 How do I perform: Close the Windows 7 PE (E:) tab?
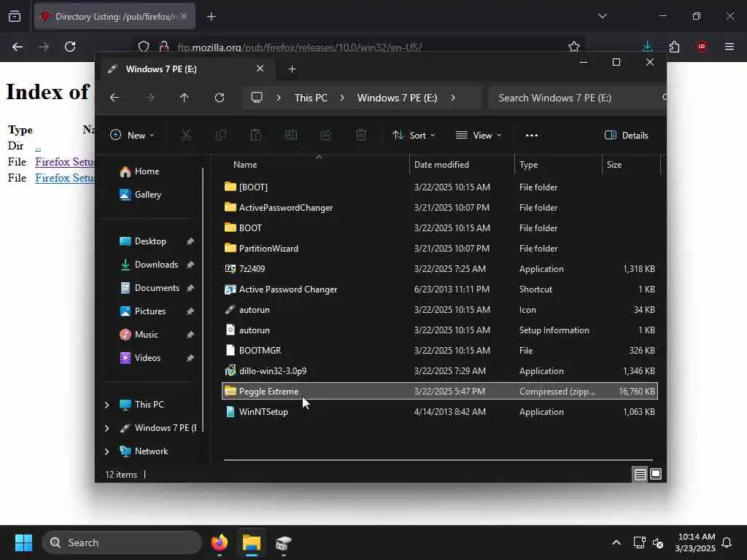[x=260, y=69]
